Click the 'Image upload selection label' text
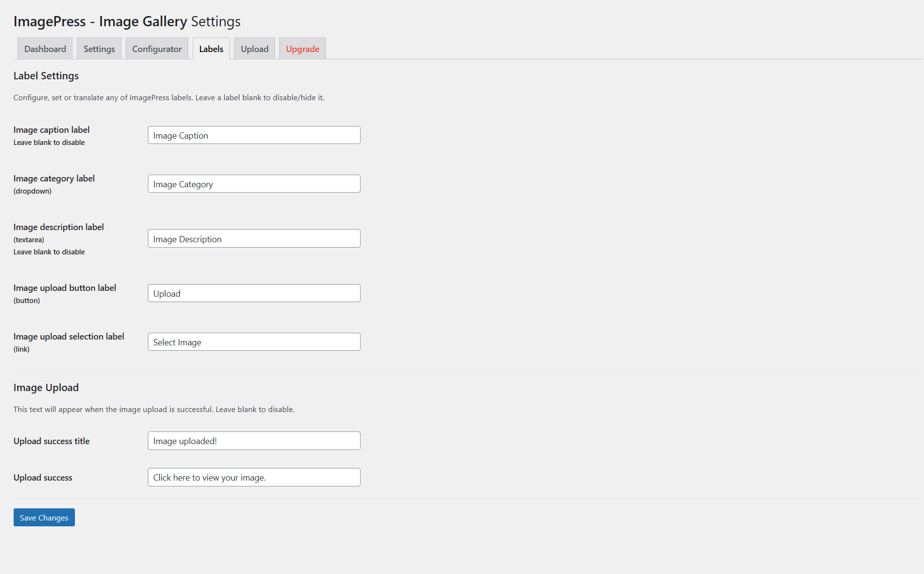 click(x=69, y=337)
